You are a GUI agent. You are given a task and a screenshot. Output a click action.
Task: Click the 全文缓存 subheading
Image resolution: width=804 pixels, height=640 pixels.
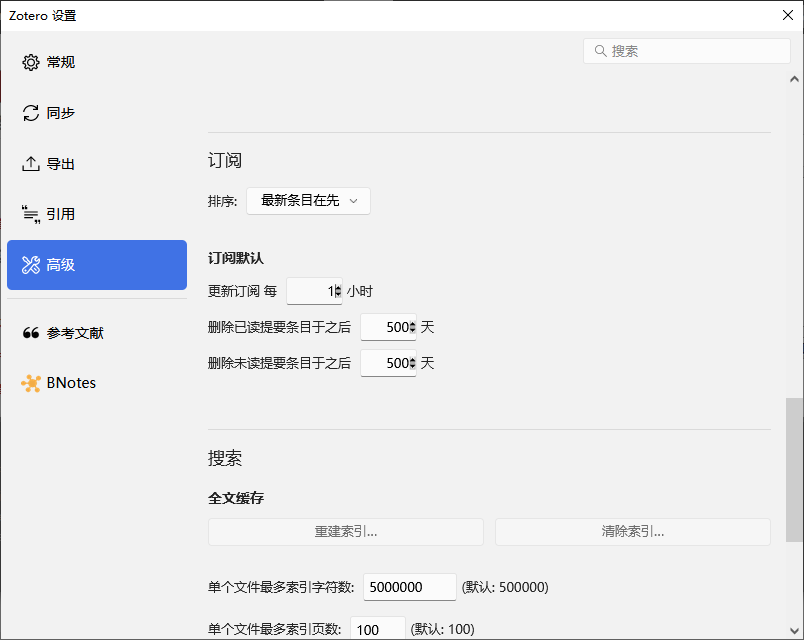pyautogui.click(x=236, y=498)
